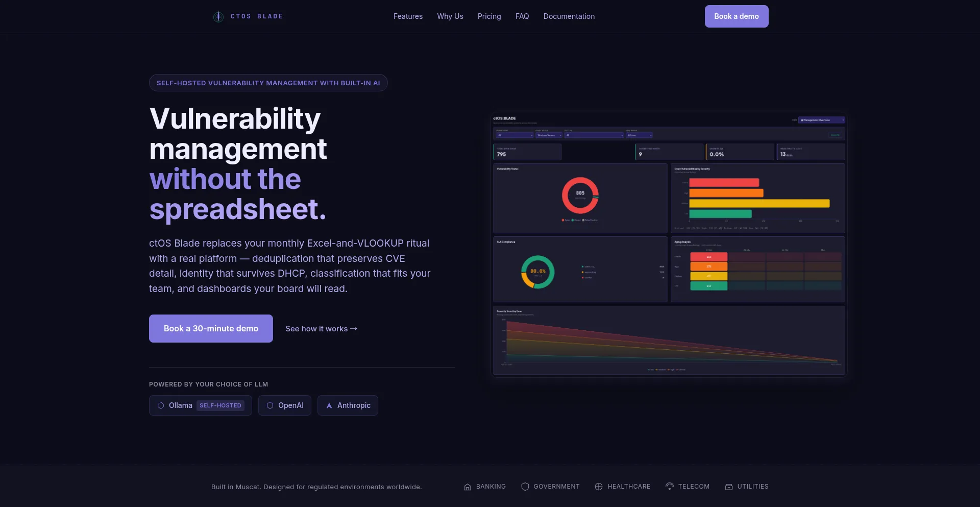This screenshot has height=507, width=980.
Task: Click the POWERED BY YOUR CHOICE OF LLM label
Action: click(208, 384)
